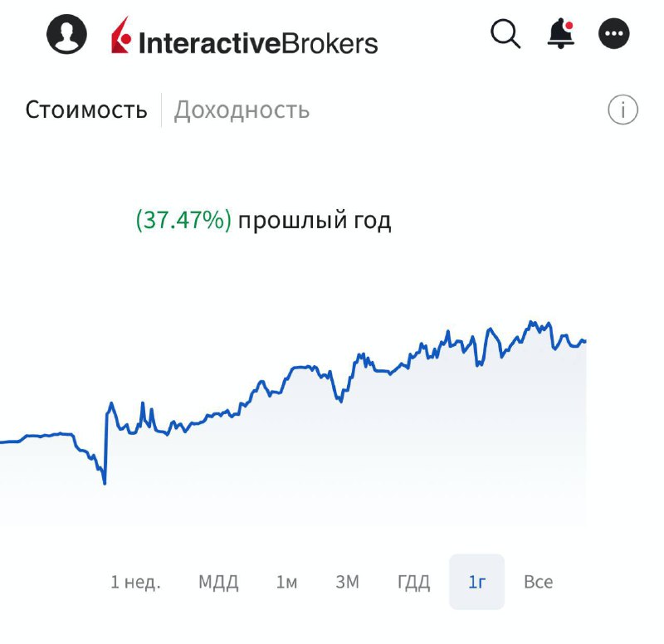This screenshot has width=664, height=644.
Task: Switch to the Стоимость tab
Action: [86, 110]
